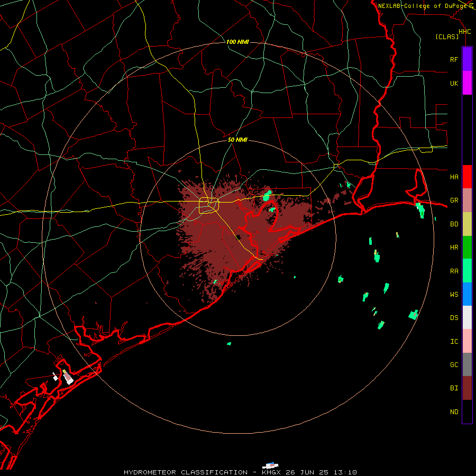Viewport: 476px width, 476px height.
Task: Select the dark green HR legend swatch
Action: click(x=467, y=248)
